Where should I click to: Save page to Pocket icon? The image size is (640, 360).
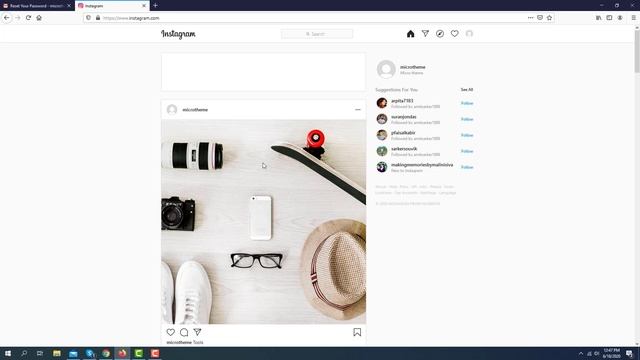click(x=540, y=18)
